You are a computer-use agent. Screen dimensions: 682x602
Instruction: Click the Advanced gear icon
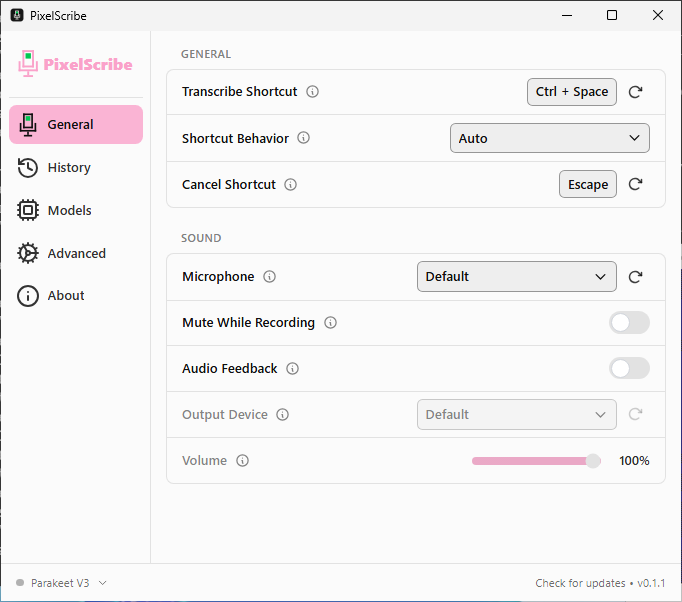28,253
